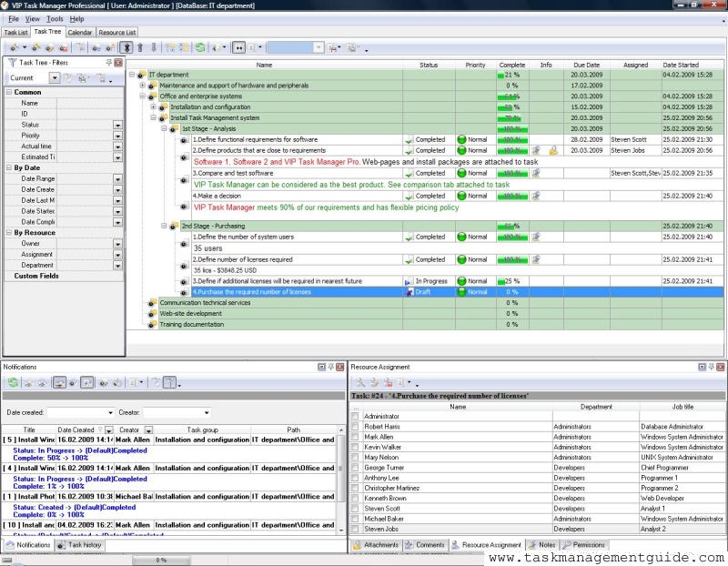This screenshot has height=566, width=728.
Task: Open the Creator dropdown in Notifications
Action: pyautogui.click(x=206, y=413)
